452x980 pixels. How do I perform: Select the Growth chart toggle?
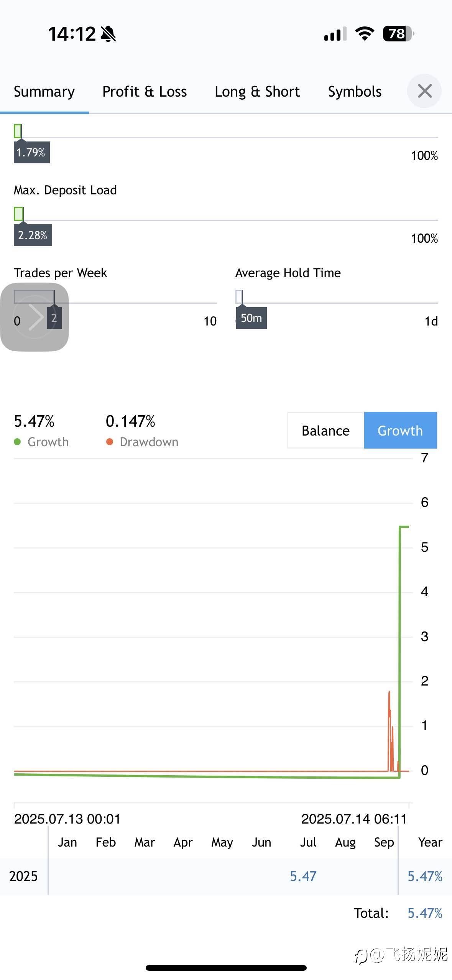400,430
